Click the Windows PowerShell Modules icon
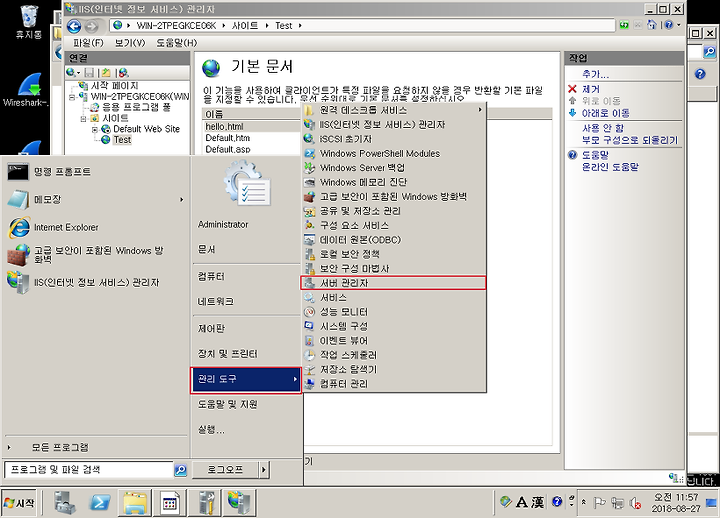Screen dimensions: 720x518 click(309, 153)
